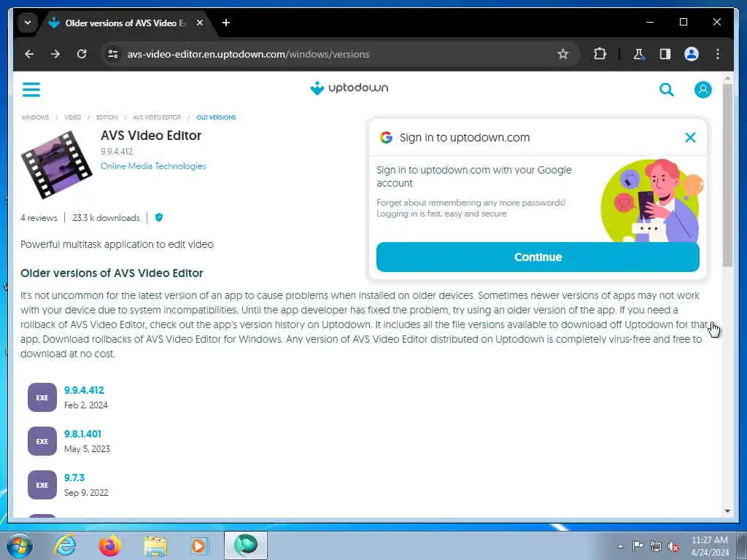
Task: Focus the address bar URL
Action: (x=248, y=54)
